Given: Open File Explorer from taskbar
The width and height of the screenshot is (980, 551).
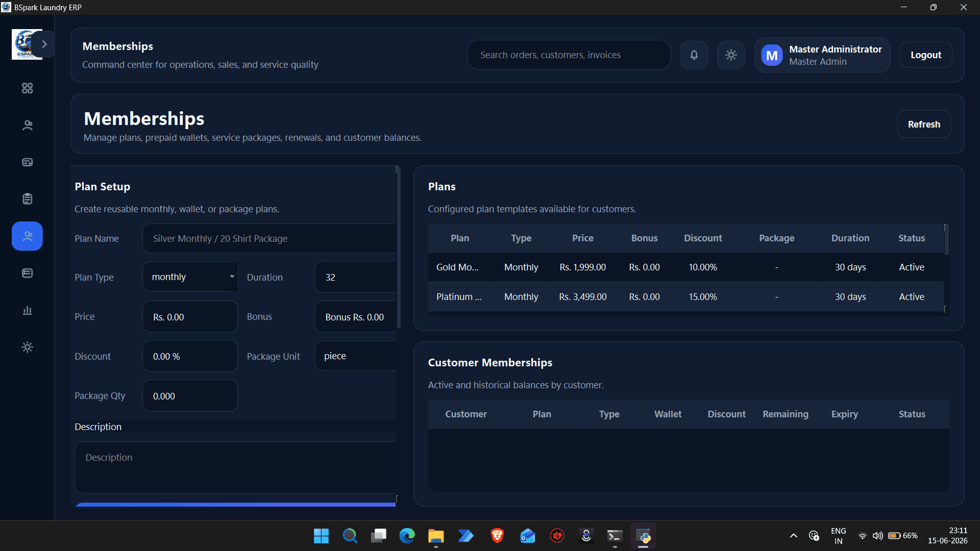Looking at the screenshot, I should point(435,536).
